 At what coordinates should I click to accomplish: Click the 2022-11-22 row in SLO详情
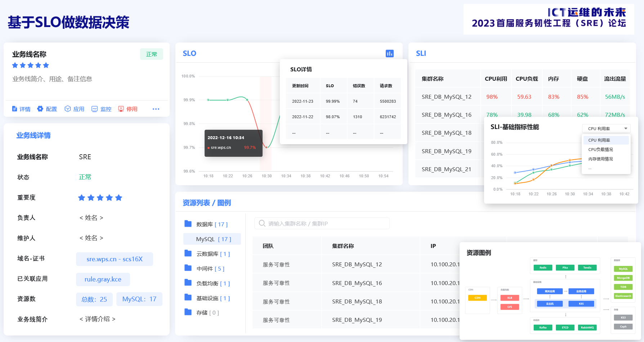tap(343, 117)
